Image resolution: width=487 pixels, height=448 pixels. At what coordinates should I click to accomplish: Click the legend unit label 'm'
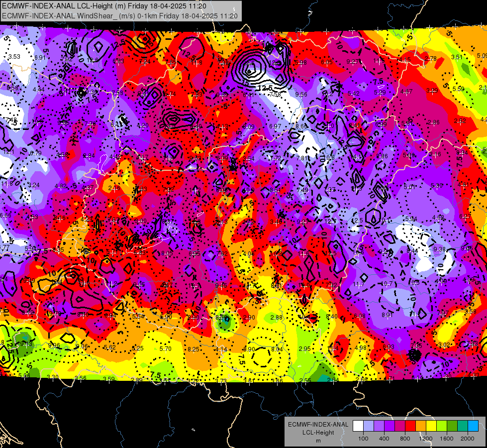(318, 441)
